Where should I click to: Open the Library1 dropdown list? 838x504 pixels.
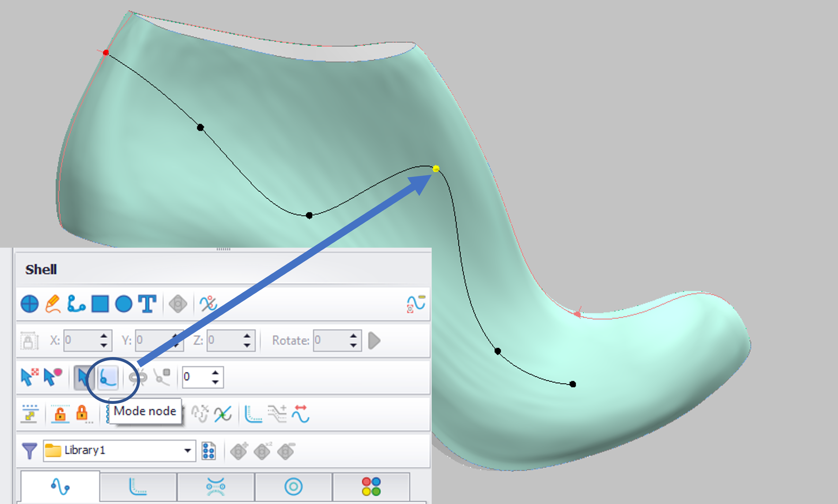[187, 451]
